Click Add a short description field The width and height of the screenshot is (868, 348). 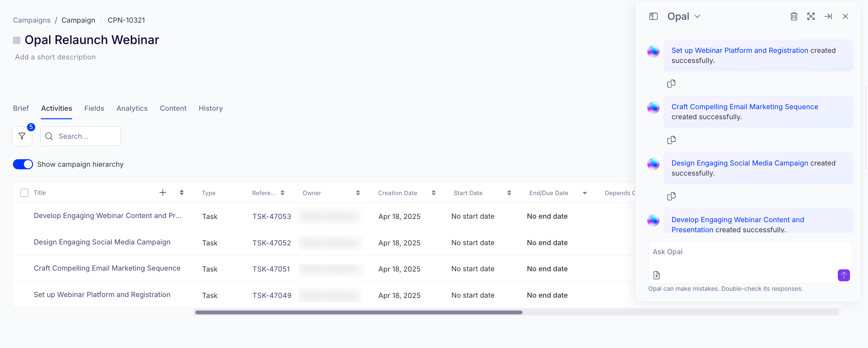coord(55,57)
